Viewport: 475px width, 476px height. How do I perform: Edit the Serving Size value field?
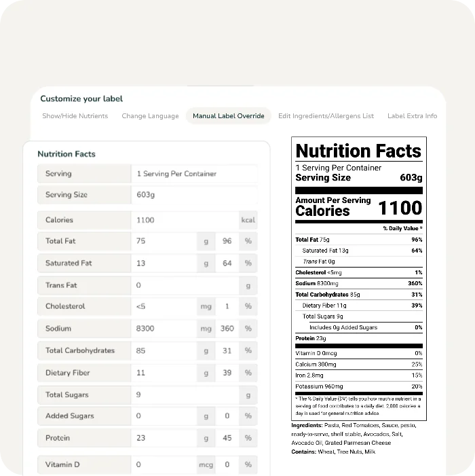point(194,195)
